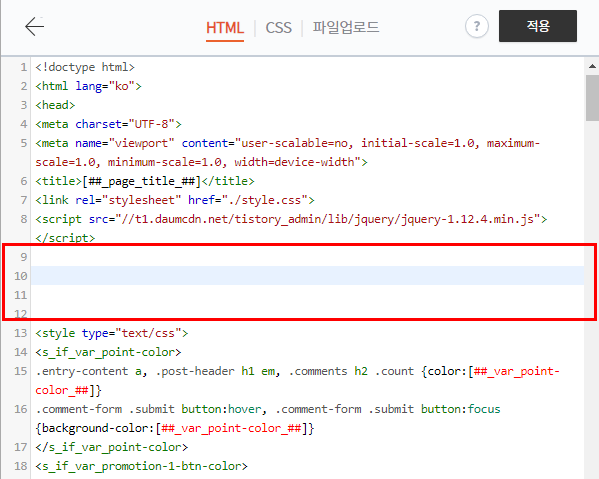Click line number 13 in gutter
The height and width of the screenshot is (479, 599).
tap(21, 333)
